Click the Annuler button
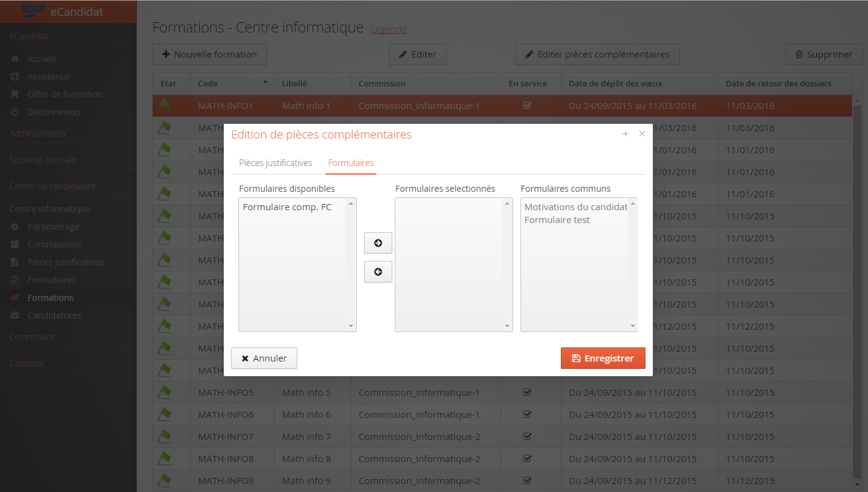The height and width of the screenshot is (492, 868). pyautogui.click(x=264, y=358)
